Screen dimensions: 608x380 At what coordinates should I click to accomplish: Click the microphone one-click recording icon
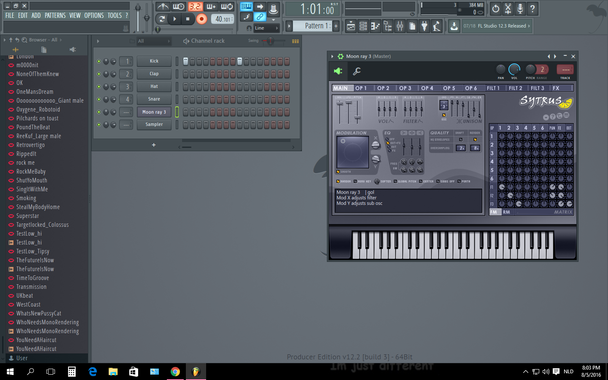tap(520, 9)
